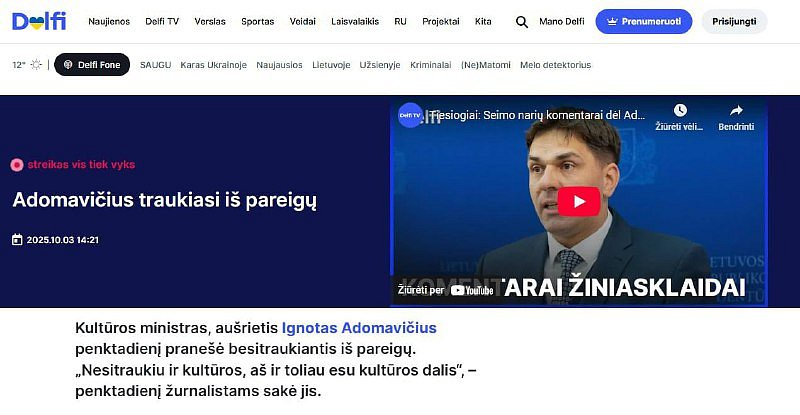Click the Bendrinti share arrow icon
Image resolution: width=800 pixels, height=415 pixels.
[x=736, y=110]
